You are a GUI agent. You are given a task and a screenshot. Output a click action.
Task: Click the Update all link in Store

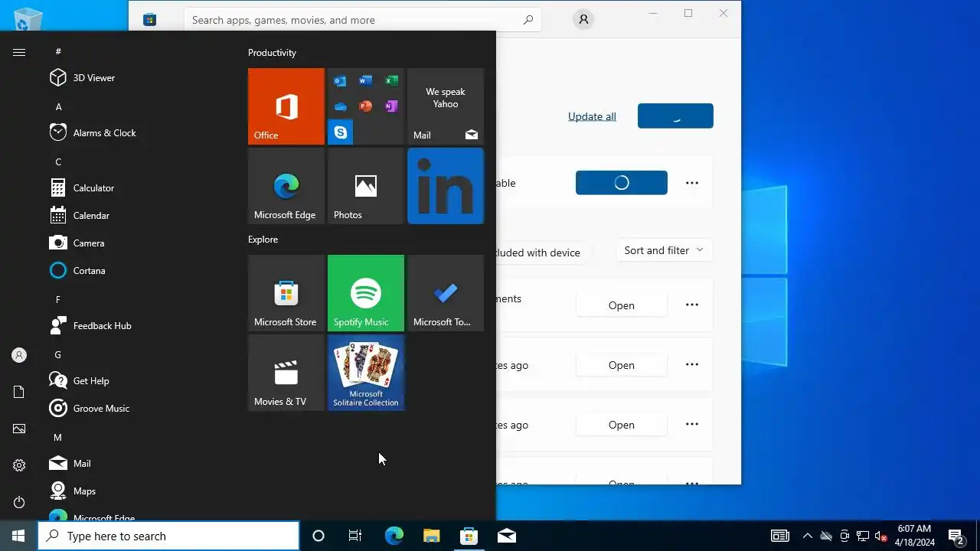point(592,116)
